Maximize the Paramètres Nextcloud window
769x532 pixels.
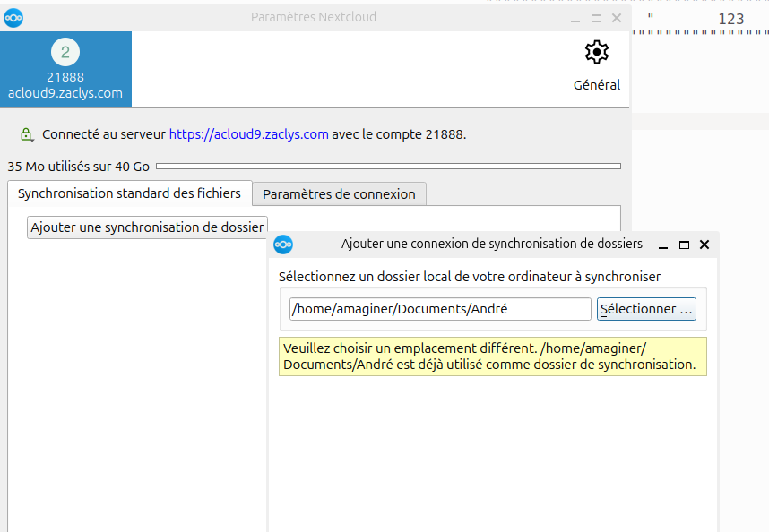[596, 18]
